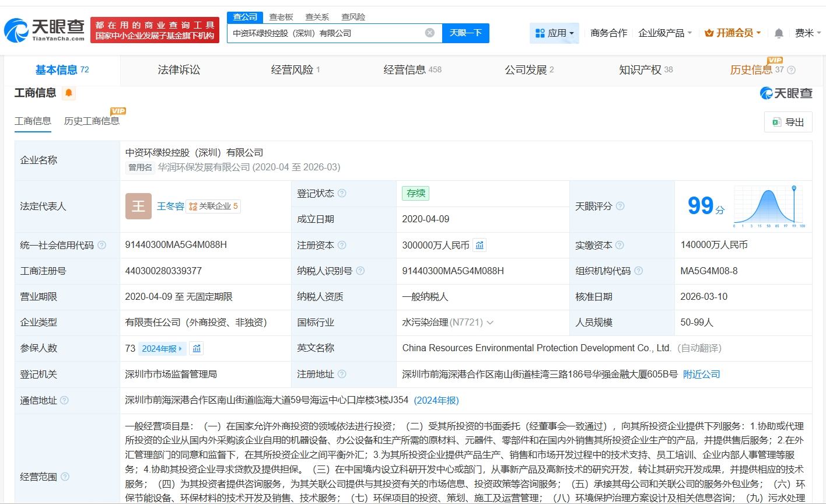Expand the 应用 dropdown
826x504 pixels.
click(x=554, y=33)
